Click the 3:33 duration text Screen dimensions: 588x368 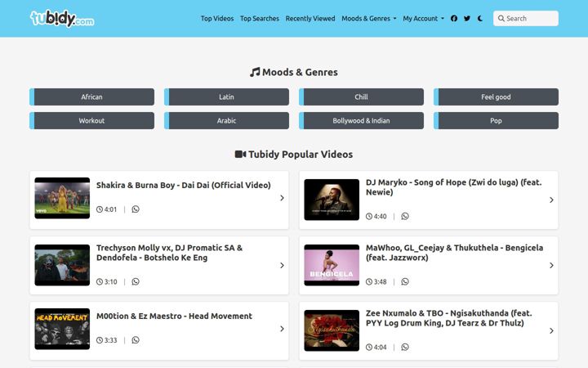click(110, 340)
